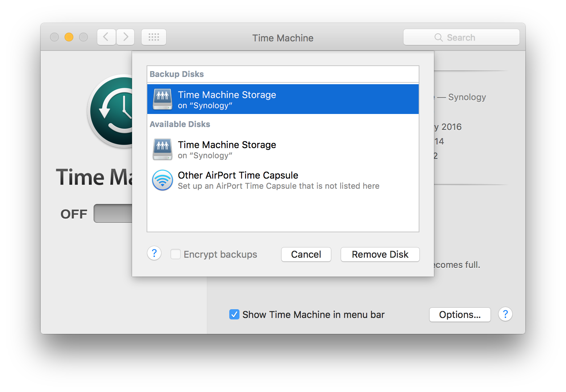Select Time Machine Storage under Backup Disks
The height and width of the screenshot is (392, 566).
[x=283, y=99]
